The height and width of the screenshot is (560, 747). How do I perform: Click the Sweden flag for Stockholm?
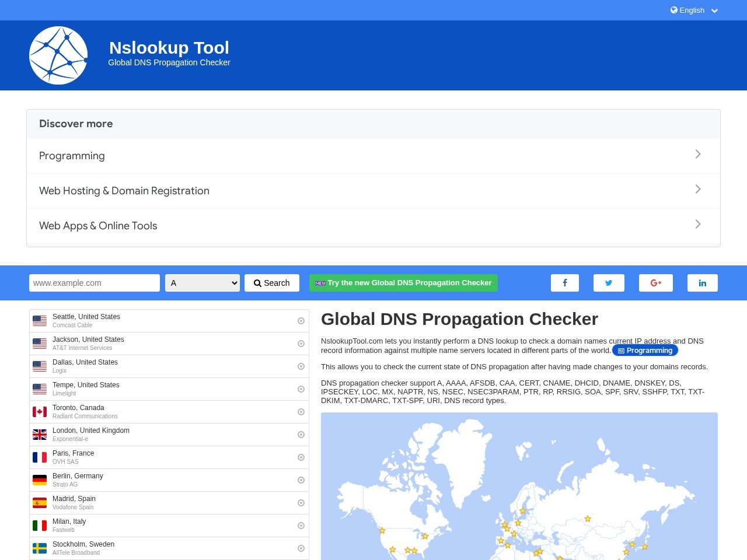[x=40, y=548]
